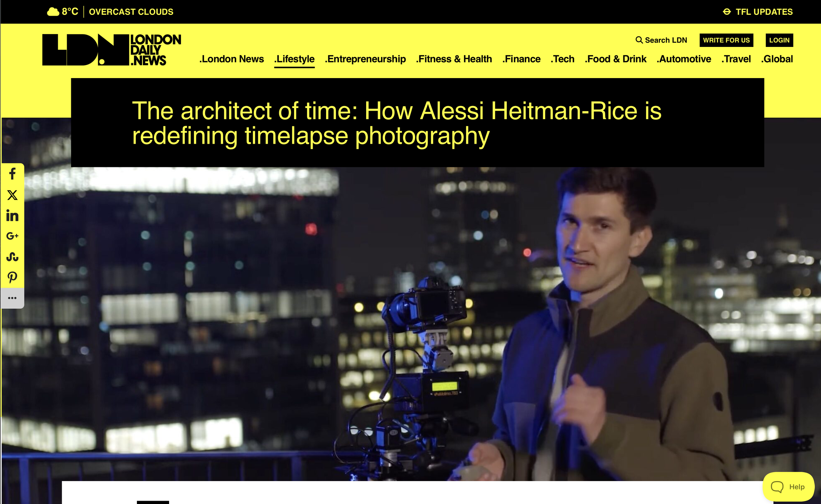Share on Google Plus icon
This screenshot has width=821, height=504.
[x=12, y=236]
